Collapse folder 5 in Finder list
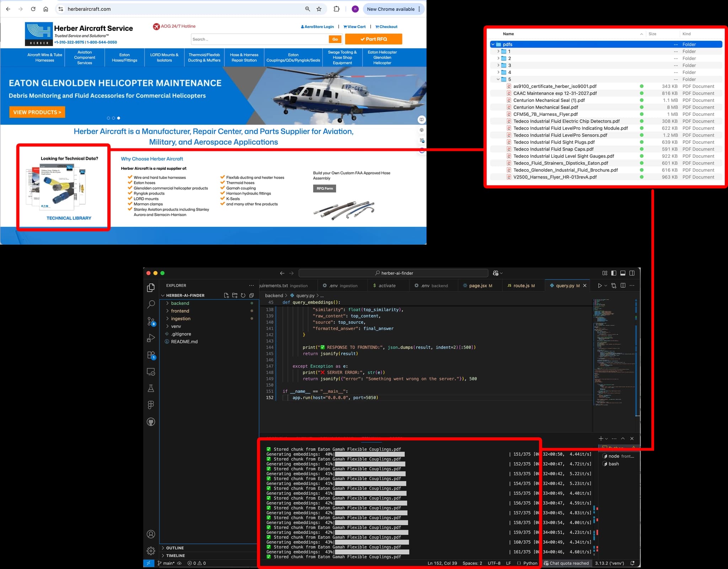728x569 pixels. (x=498, y=79)
